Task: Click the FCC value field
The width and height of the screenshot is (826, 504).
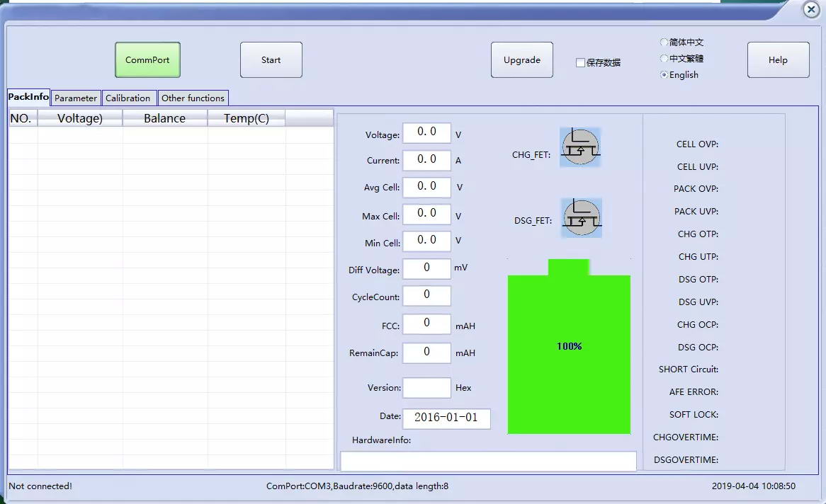Action: (x=426, y=324)
